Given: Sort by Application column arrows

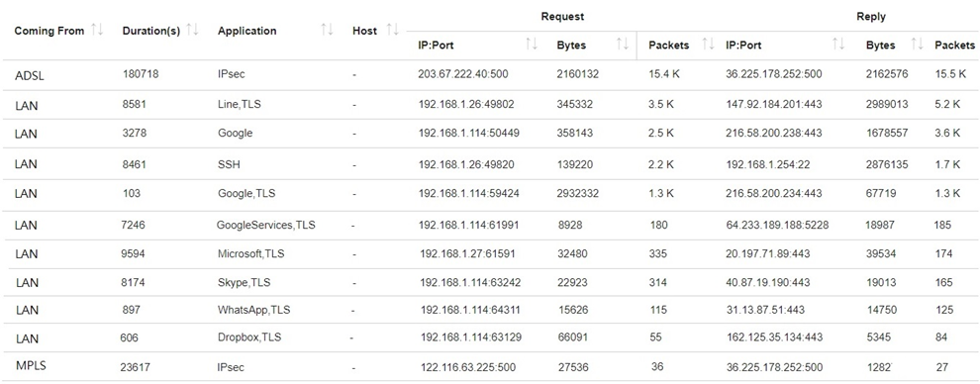Looking at the screenshot, I should (327, 30).
